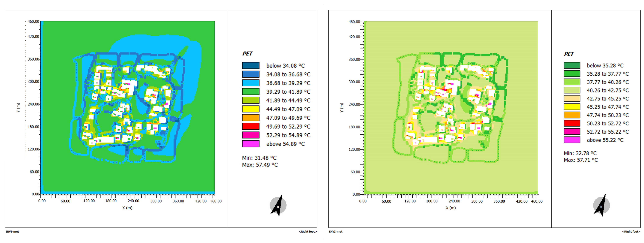Click the left map's 'X (m)' axis label
This screenshot has width=644, height=243.
(127, 208)
